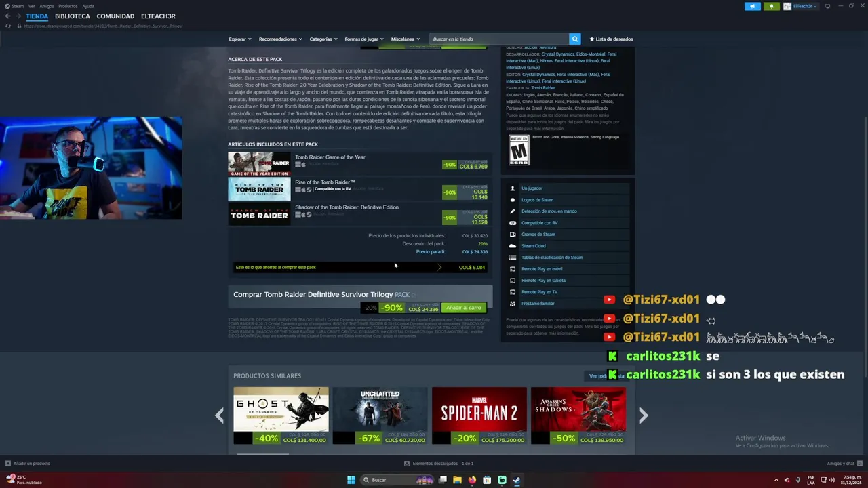Open the Ghost of Tsushima similar product
This screenshot has height=488, width=868.
coord(281,415)
